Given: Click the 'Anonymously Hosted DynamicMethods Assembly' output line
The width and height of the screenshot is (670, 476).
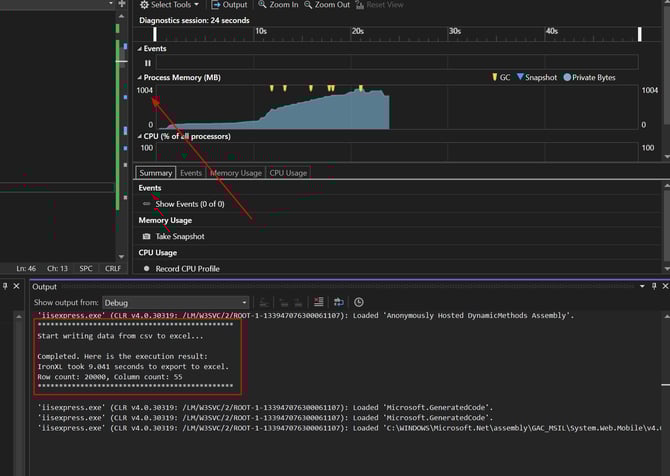Looking at the screenshot, I should (306, 315).
